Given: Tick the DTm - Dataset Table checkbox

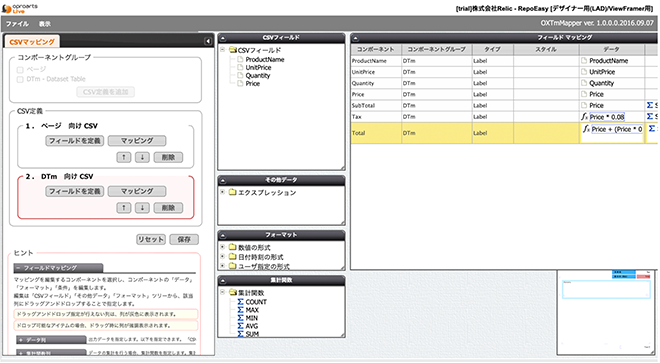Looking at the screenshot, I should pyautogui.click(x=20, y=79).
